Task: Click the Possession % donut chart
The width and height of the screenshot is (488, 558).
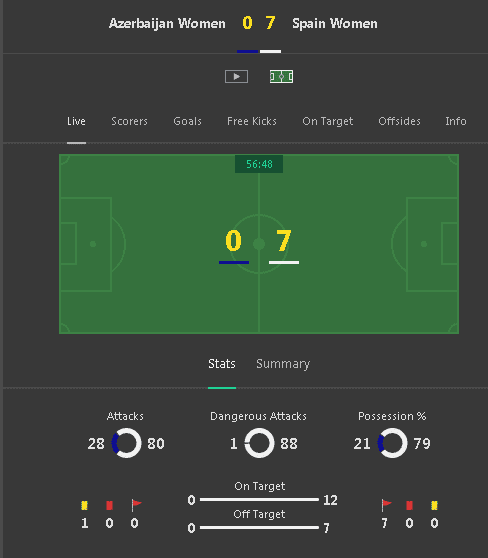Action: pyautogui.click(x=392, y=443)
